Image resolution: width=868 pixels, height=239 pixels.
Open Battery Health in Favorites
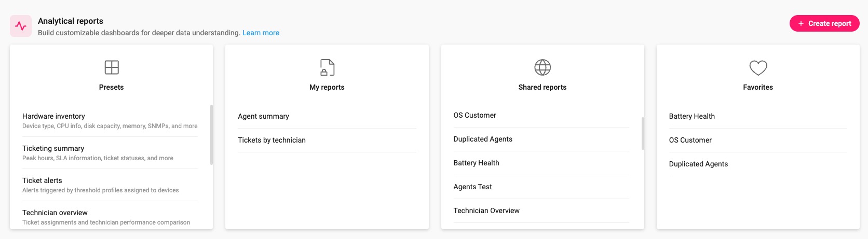pyautogui.click(x=691, y=116)
